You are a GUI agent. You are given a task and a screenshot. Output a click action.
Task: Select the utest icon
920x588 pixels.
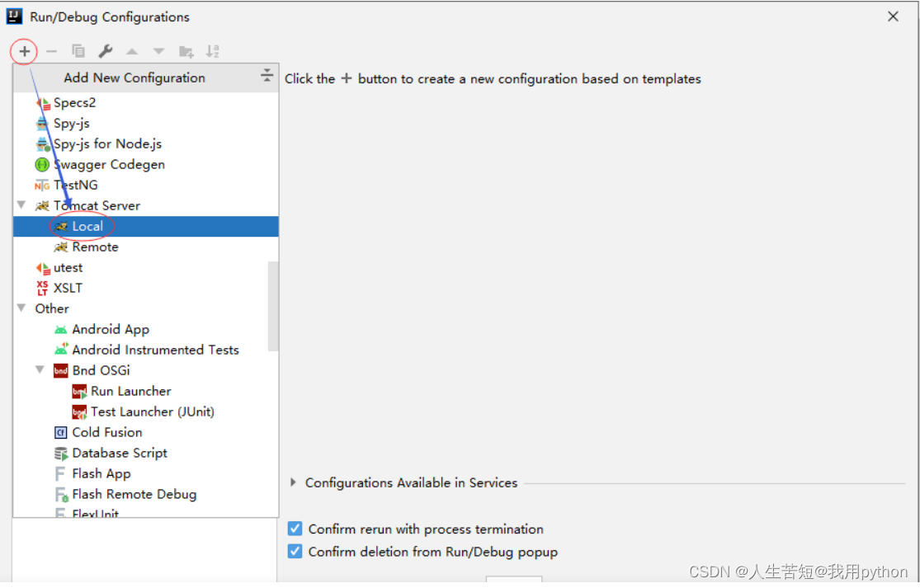(x=42, y=268)
